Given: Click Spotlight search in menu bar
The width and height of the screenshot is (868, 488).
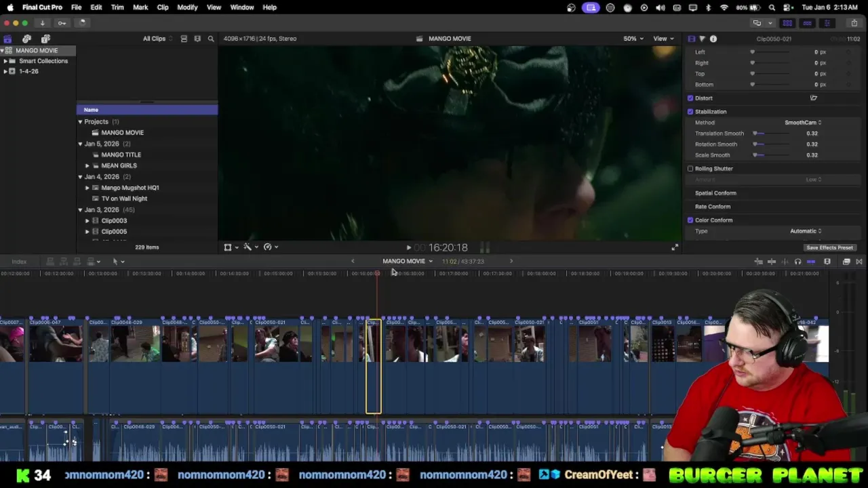Looking at the screenshot, I should [772, 7].
